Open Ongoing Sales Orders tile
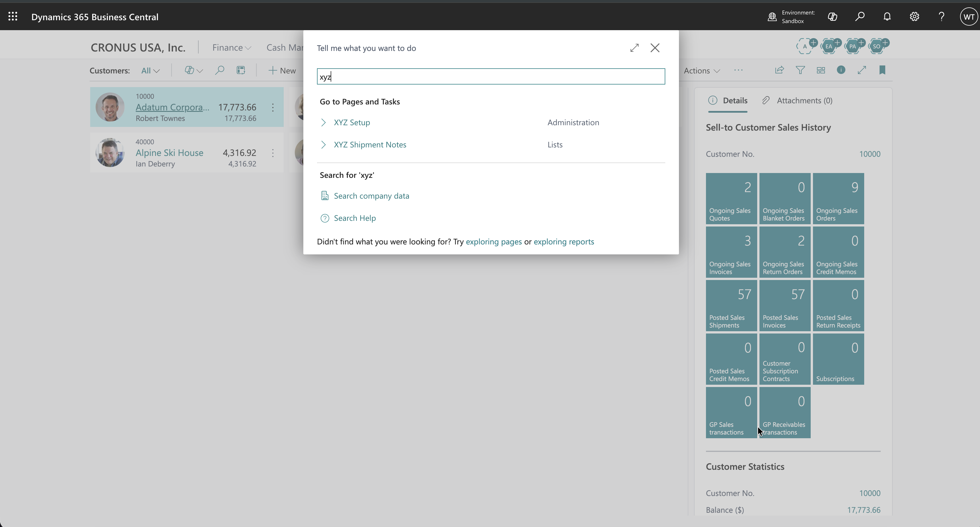This screenshot has height=527, width=980. pos(839,199)
